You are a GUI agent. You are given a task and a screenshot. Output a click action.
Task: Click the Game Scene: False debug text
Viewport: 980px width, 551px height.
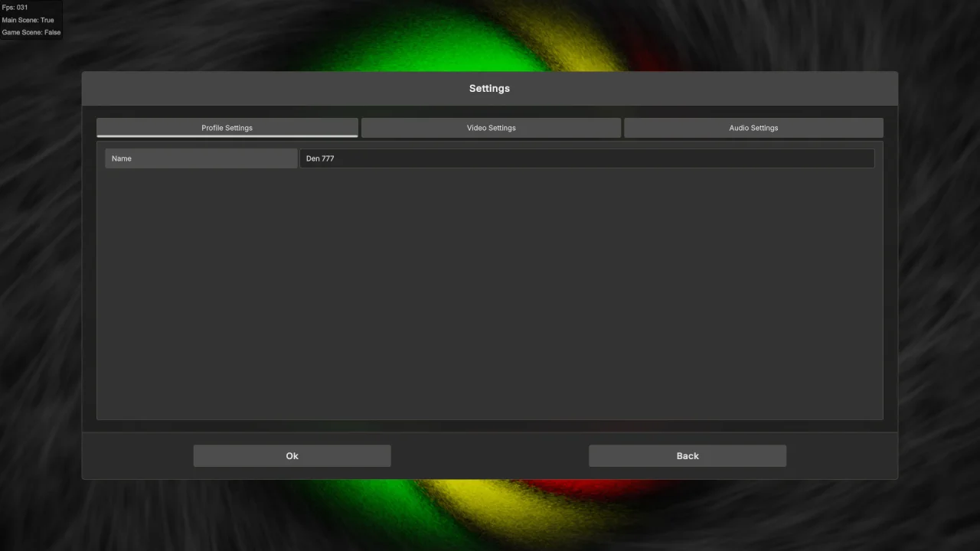31,32
